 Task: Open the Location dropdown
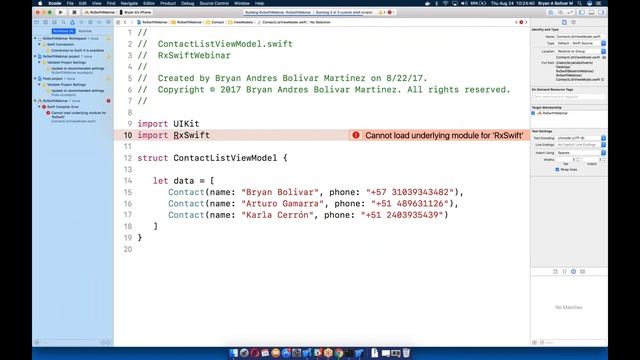tap(581, 51)
